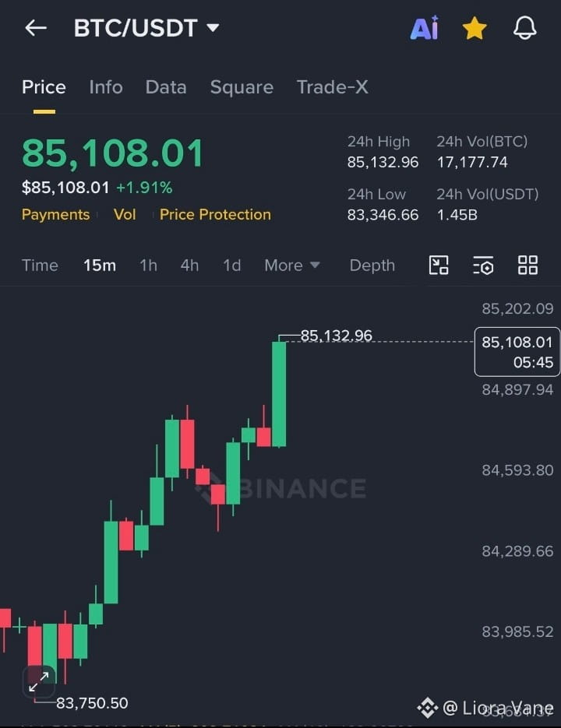Image resolution: width=561 pixels, height=728 pixels.
Task: Switch to the Data tab
Action: pos(166,87)
